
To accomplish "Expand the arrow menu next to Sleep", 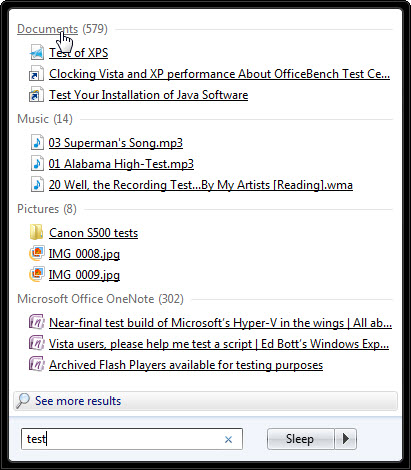I will 346,439.
